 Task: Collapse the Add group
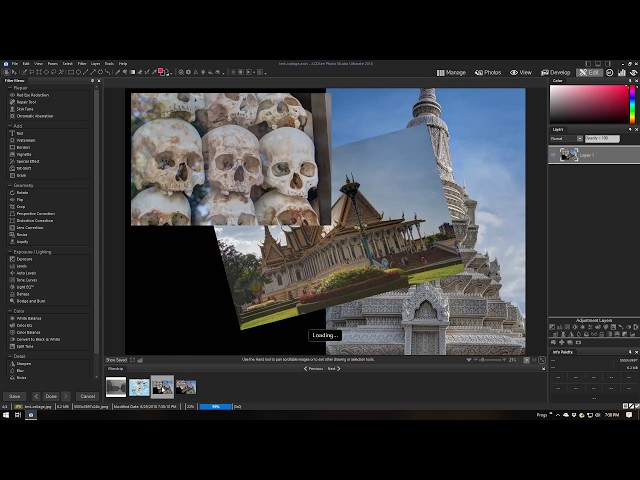coord(10,126)
